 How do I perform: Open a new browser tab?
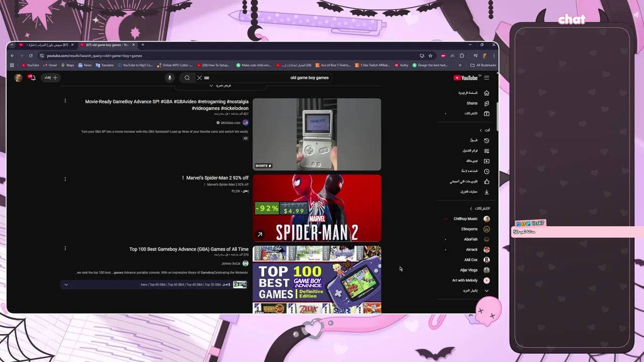tap(142, 45)
